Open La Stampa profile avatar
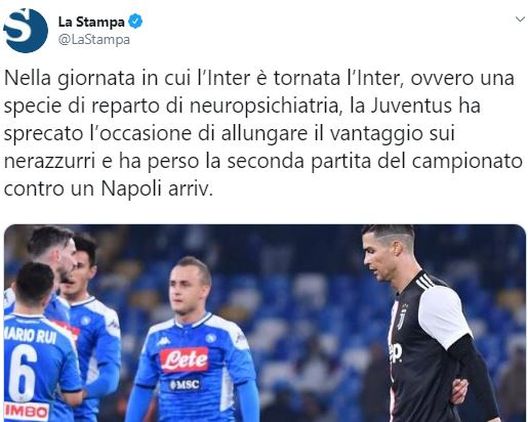Viewport: 528px width, 422px height. click(x=25, y=30)
